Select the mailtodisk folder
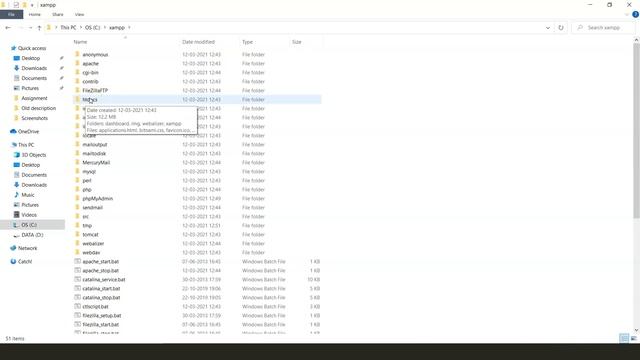The height and width of the screenshot is (360, 640). coord(94,153)
